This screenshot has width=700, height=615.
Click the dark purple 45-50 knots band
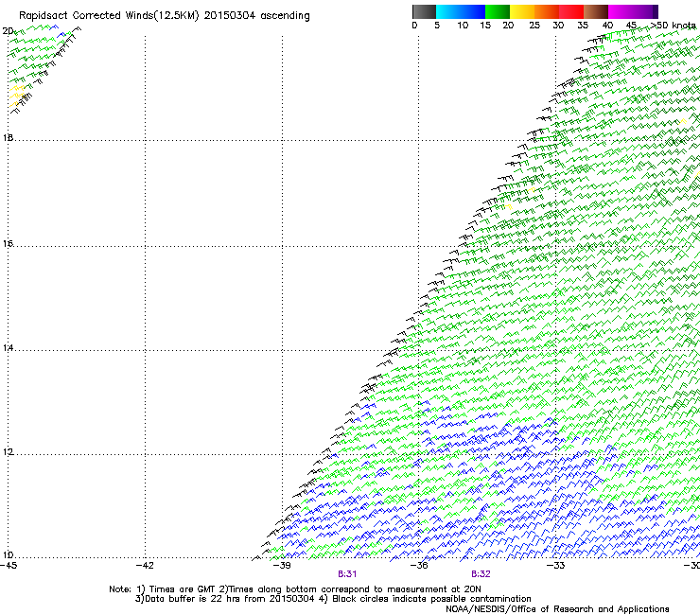pyautogui.click(x=645, y=11)
